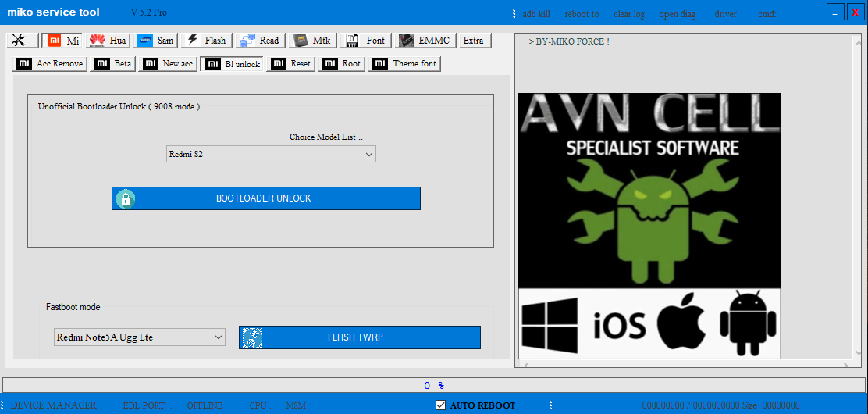Switch to the Mtk tab
Screen dimensions: 868x414
312,41
